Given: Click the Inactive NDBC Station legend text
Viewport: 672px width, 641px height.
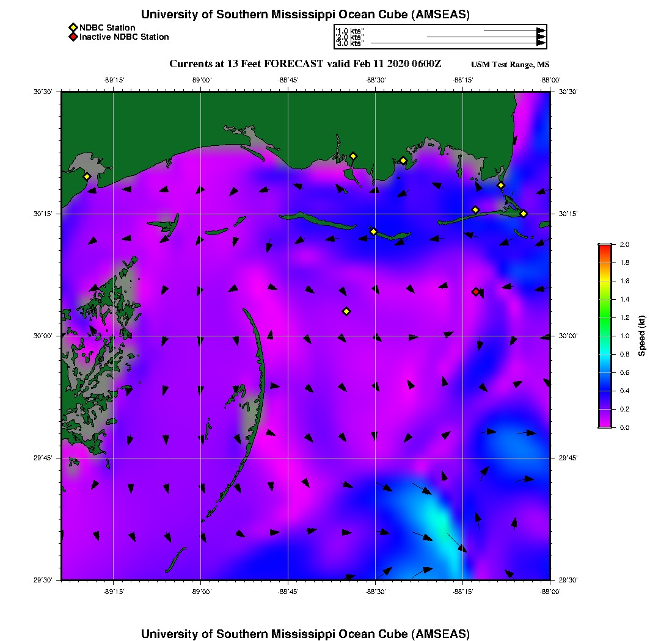Looking at the screenshot, I should 124,37.
